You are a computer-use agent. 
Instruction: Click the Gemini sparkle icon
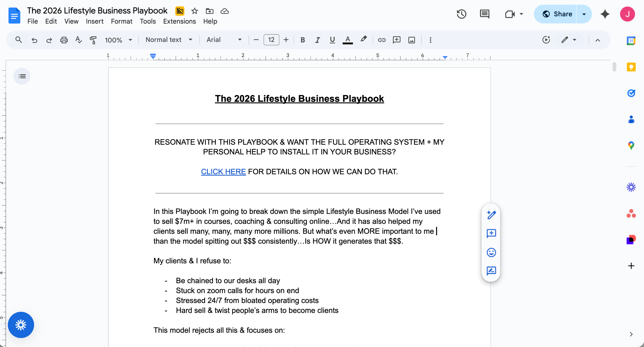tap(605, 14)
